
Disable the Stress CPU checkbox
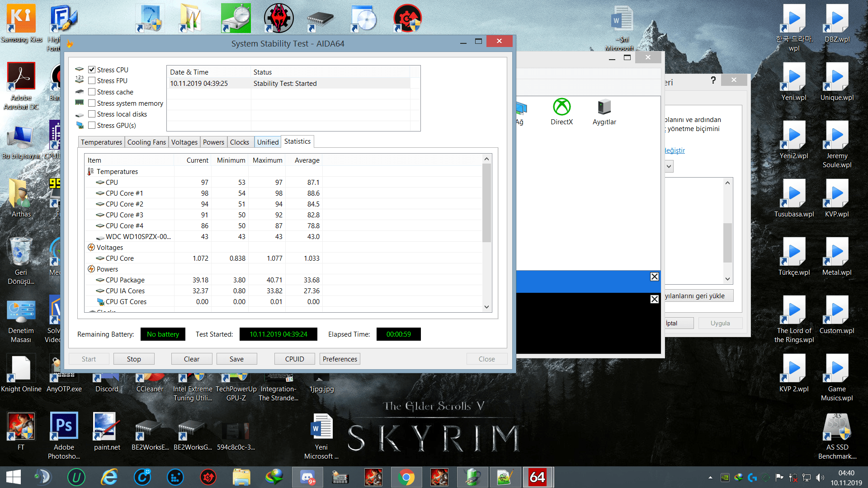click(x=92, y=70)
